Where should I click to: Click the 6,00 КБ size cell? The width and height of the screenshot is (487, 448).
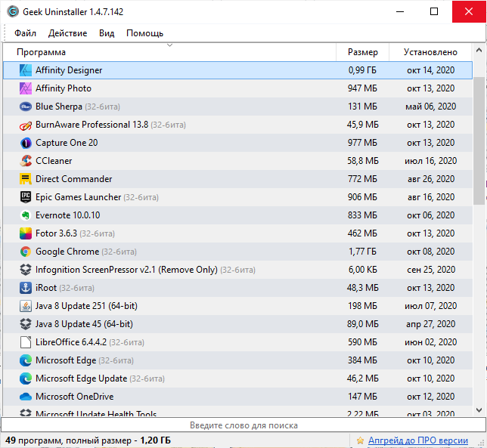(362, 270)
